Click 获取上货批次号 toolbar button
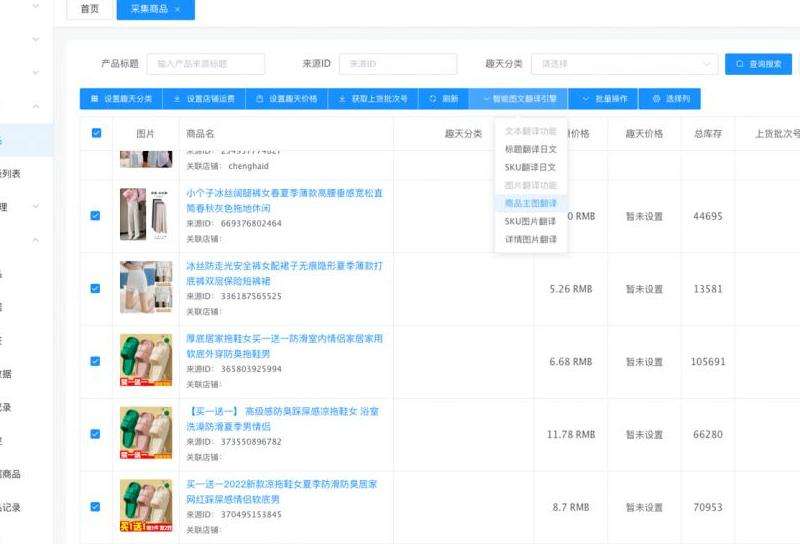Image resolution: width=800 pixels, height=544 pixels. click(372, 99)
